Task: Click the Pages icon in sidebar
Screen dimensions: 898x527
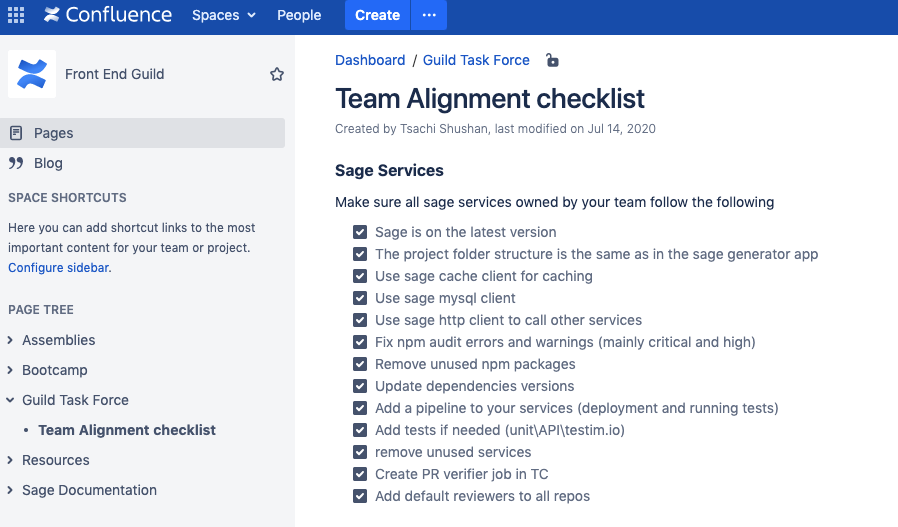Action: 16,133
